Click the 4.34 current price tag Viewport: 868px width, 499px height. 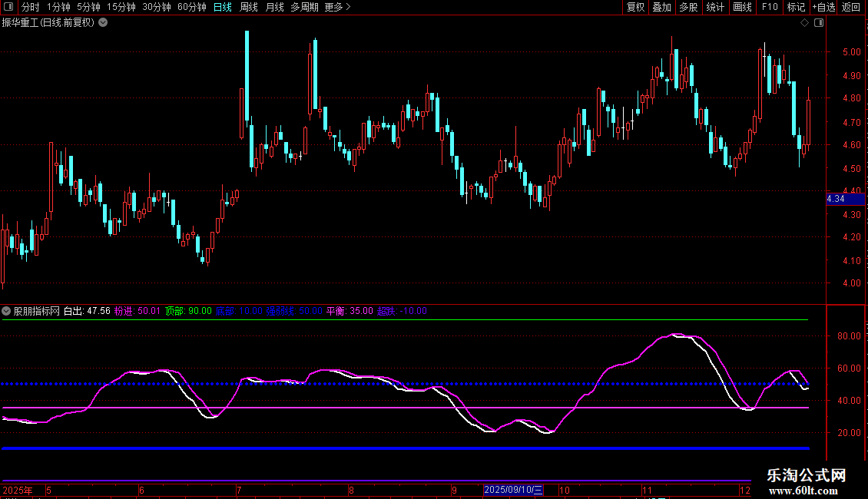coord(845,199)
